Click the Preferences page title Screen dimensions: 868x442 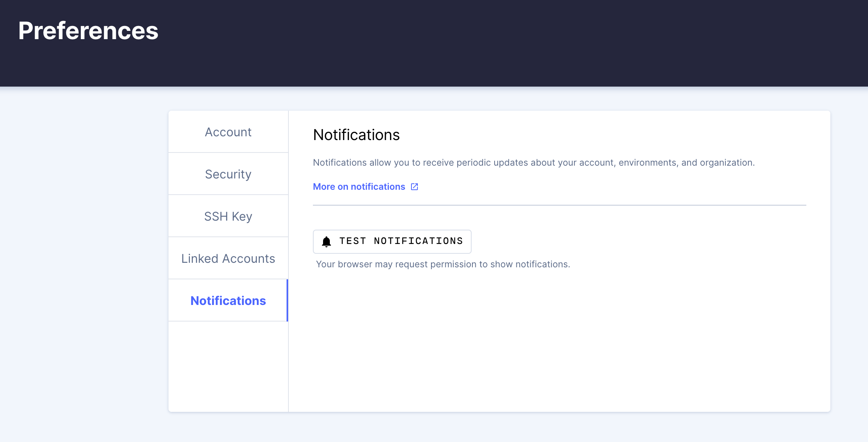(88, 31)
